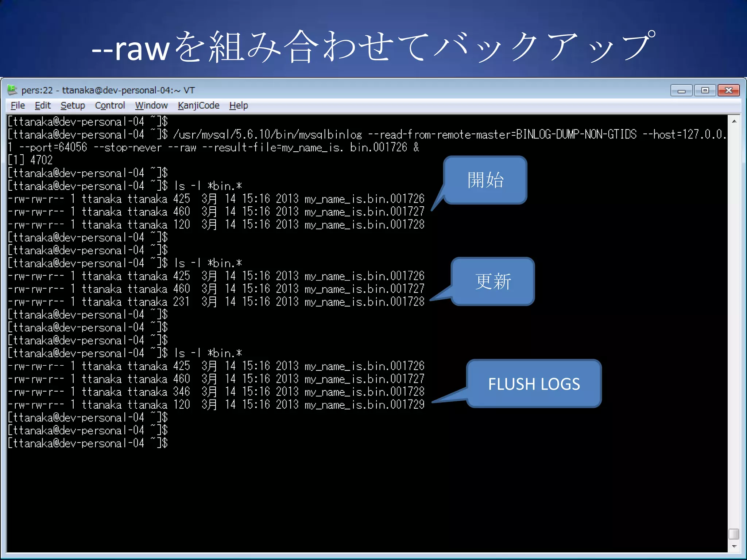Image resolution: width=747 pixels, height=560 pixels.
Task: Click the 'FLUSH LOGS' callout label
Action: pos(534,384)
